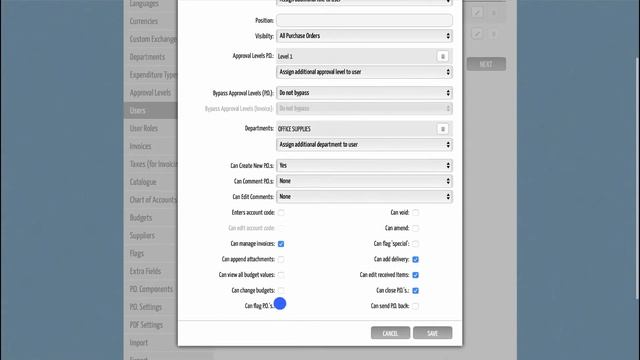Open Can Create New P.O.s dropdown
The height and width of the screenshot is (360, 640).
[364, 165]
